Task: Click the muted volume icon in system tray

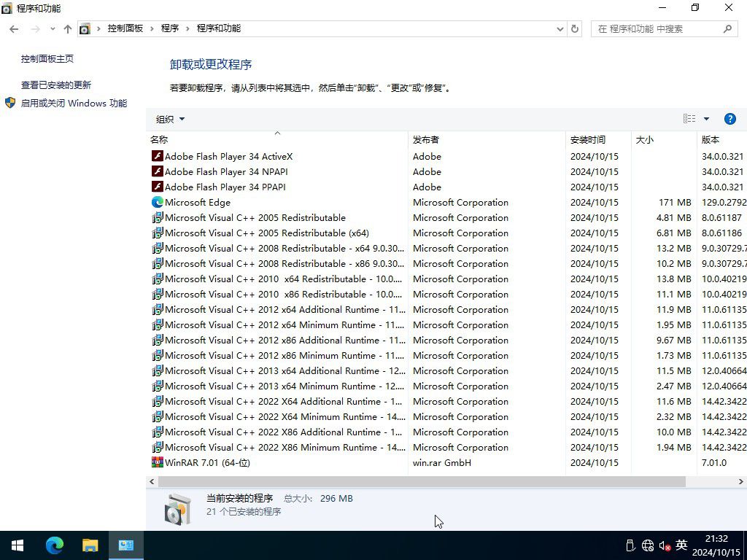Action: point(664,545)
